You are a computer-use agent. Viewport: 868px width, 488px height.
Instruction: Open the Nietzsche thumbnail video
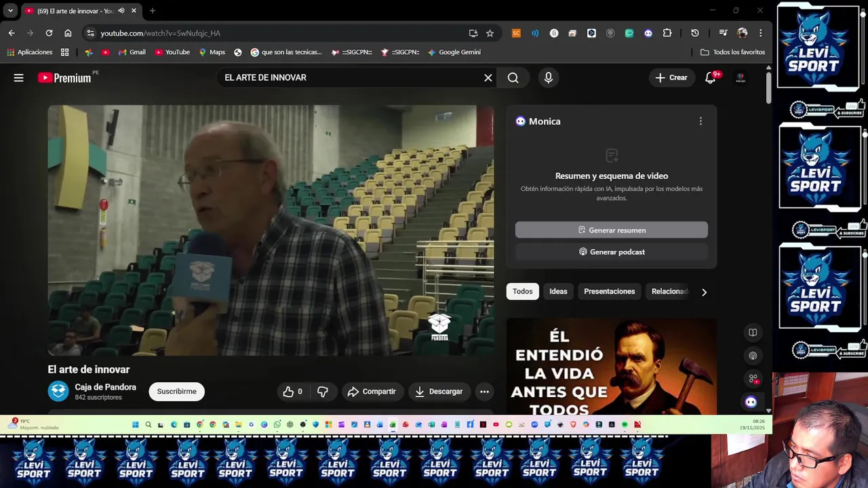point(611,366)
